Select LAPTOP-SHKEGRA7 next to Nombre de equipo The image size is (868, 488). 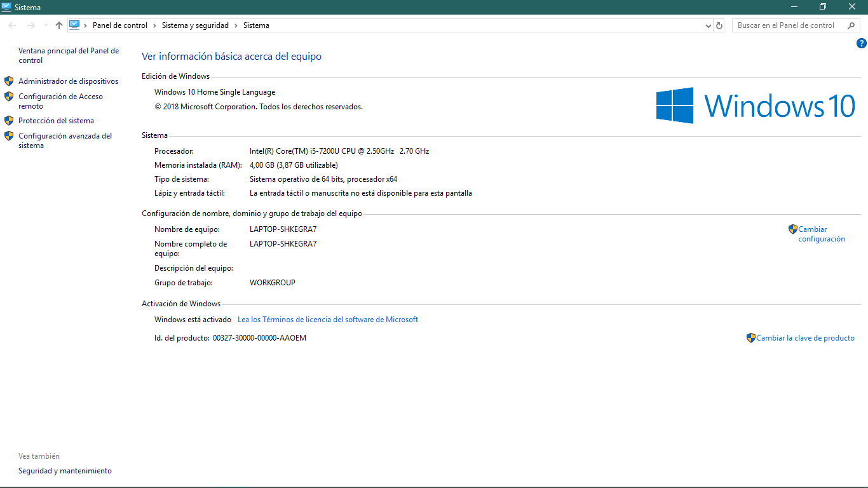283,229
